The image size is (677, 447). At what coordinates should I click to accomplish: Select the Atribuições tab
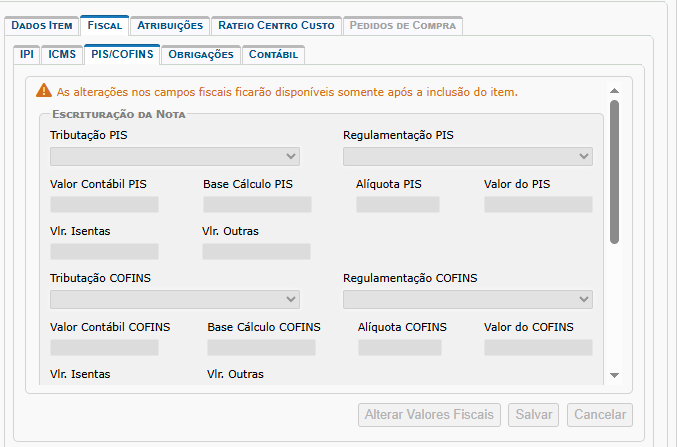tap(169, 25)
